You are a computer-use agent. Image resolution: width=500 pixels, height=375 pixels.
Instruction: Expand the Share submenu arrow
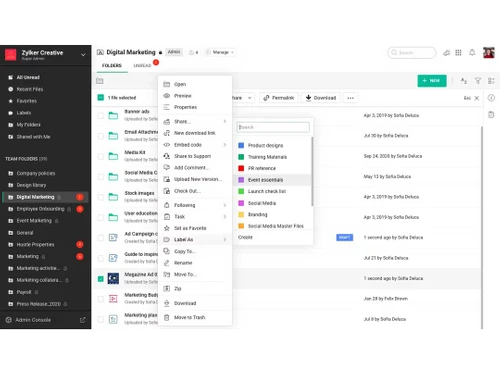(225, 122)
